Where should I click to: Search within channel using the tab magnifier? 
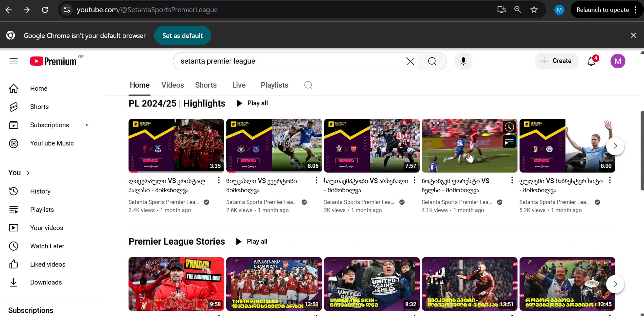(308, 85)
